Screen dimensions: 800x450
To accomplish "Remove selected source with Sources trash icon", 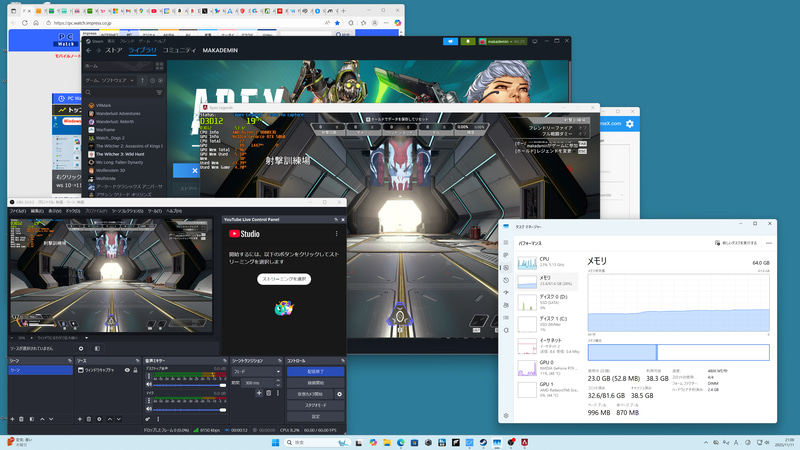I will click(x=89, y=419).
